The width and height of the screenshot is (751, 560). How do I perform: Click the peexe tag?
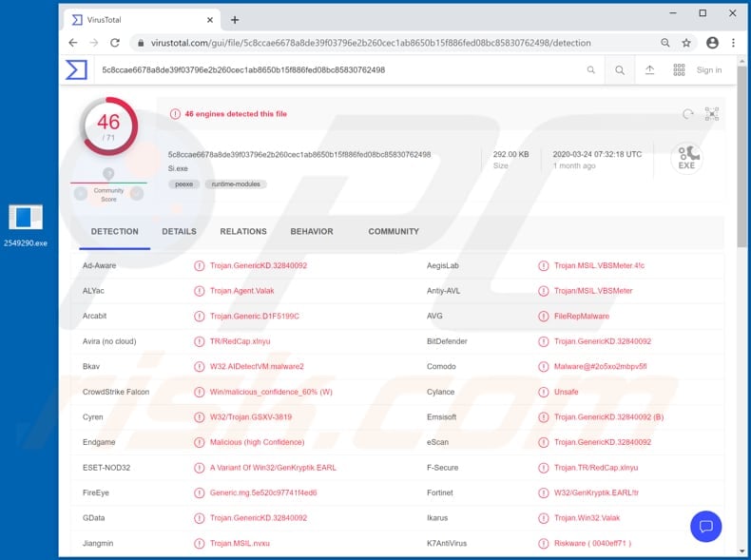tap(183, 183)
